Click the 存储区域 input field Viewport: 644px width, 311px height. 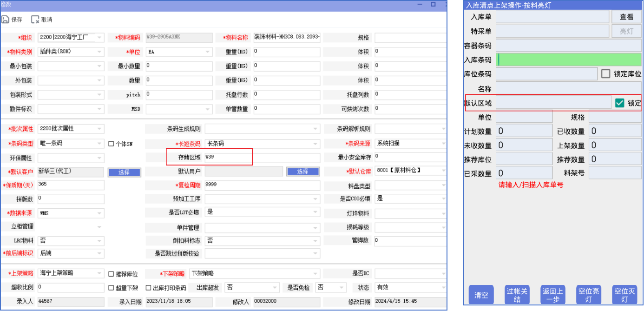262,158
